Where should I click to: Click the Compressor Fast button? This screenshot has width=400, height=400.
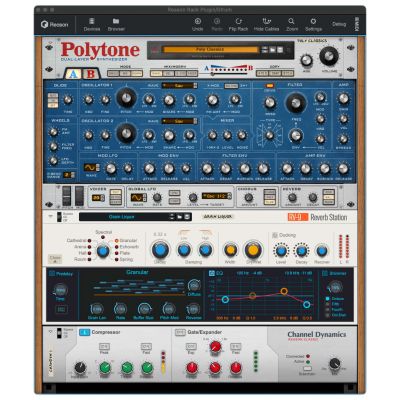146,347
